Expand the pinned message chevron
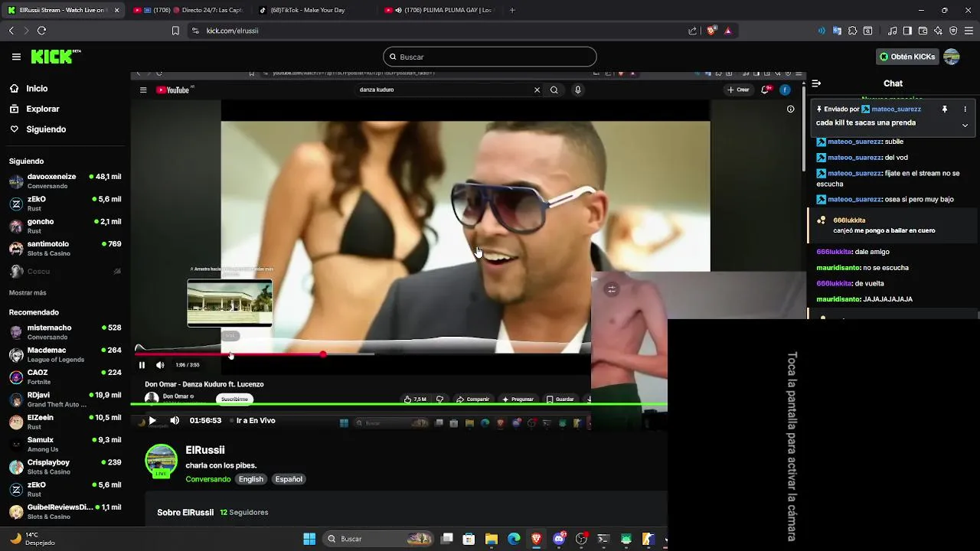 (965, 125)
